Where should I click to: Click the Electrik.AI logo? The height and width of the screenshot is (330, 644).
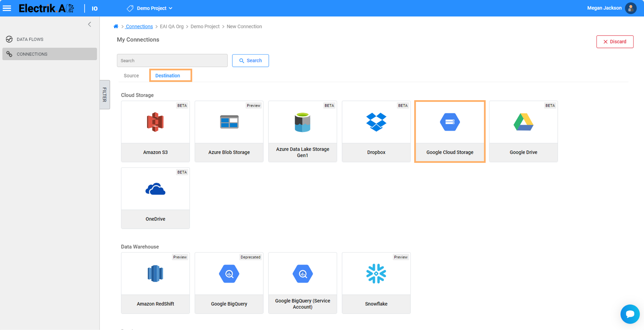coord(47,8)
